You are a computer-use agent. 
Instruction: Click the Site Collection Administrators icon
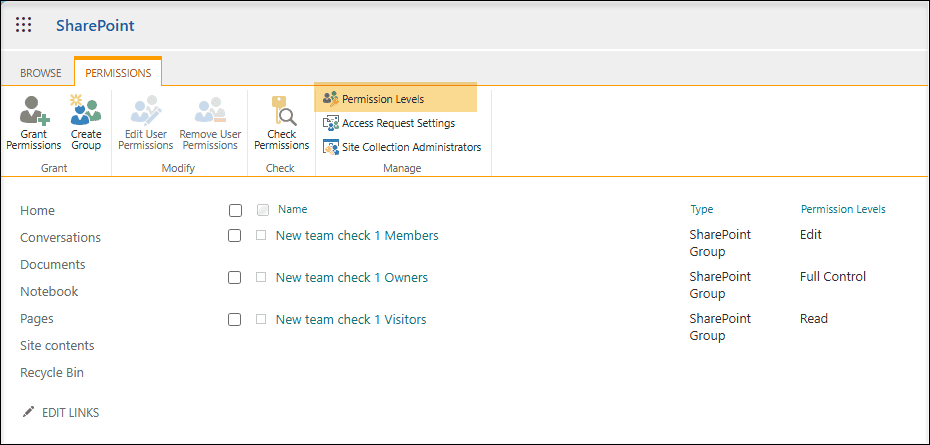tap(330, 147)
